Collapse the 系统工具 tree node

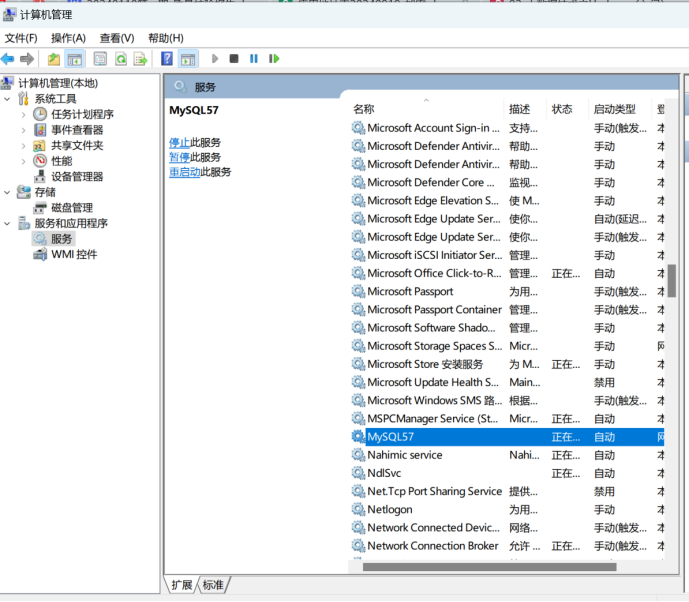(x=8, y=99)
